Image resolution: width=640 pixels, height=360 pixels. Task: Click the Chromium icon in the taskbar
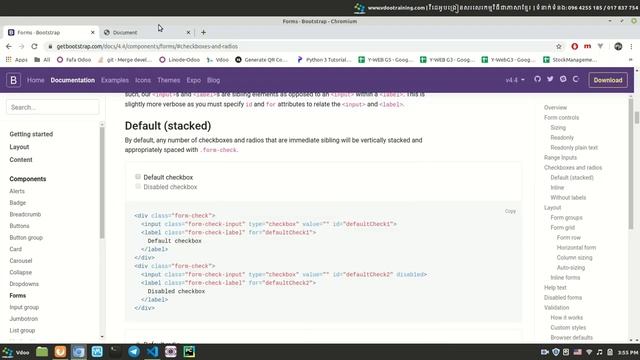click(79, 351)
